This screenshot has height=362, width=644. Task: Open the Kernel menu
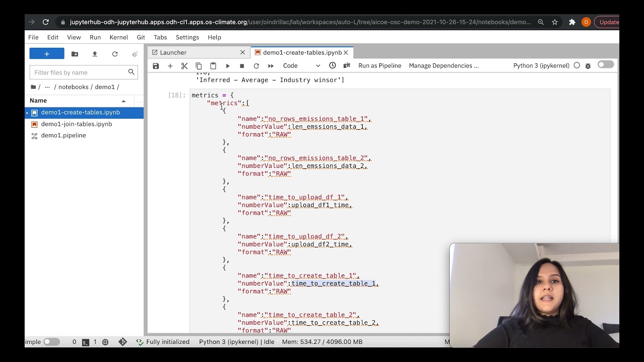(x=119, y=37)
